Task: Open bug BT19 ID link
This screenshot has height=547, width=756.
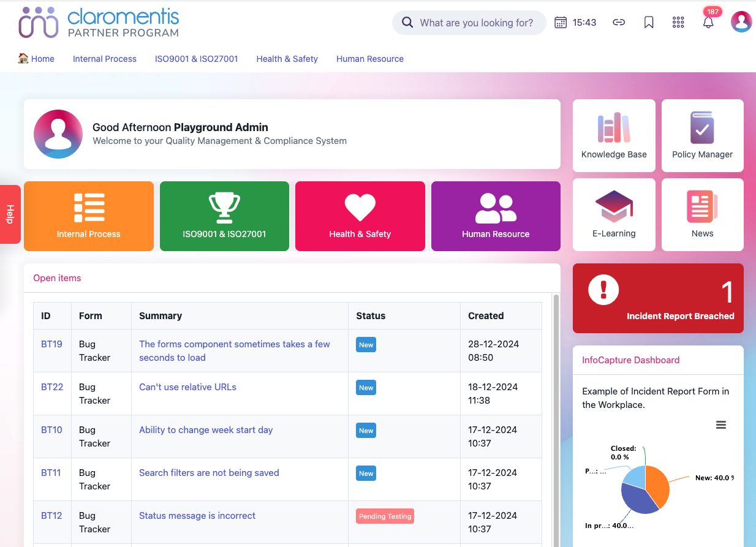Action: click(x=51, y=344)
